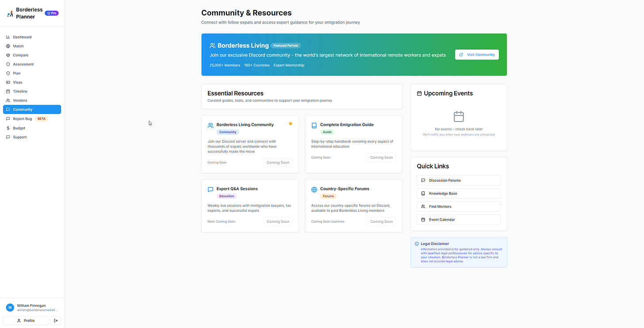644x328 pixels.
Task: Click the '25,000+ Members' text in banner
Action: tap(225, 65)
